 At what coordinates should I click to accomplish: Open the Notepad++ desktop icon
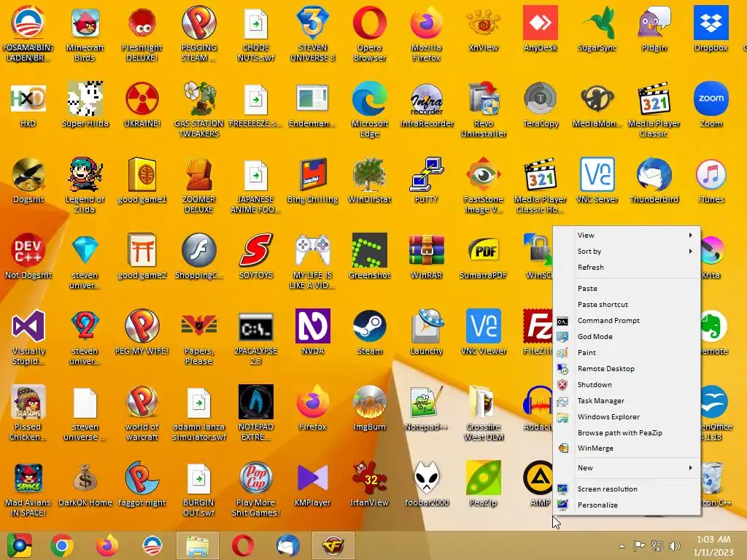[x=426, y=408]
